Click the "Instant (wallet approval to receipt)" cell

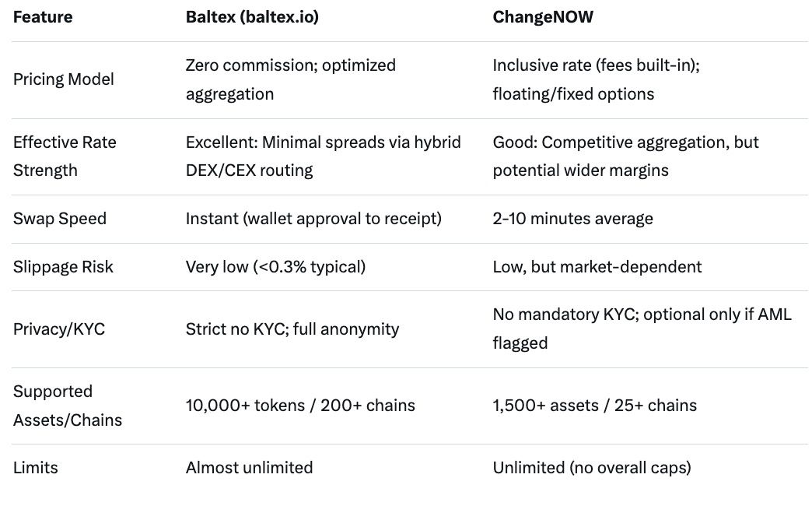pos(313,219)
